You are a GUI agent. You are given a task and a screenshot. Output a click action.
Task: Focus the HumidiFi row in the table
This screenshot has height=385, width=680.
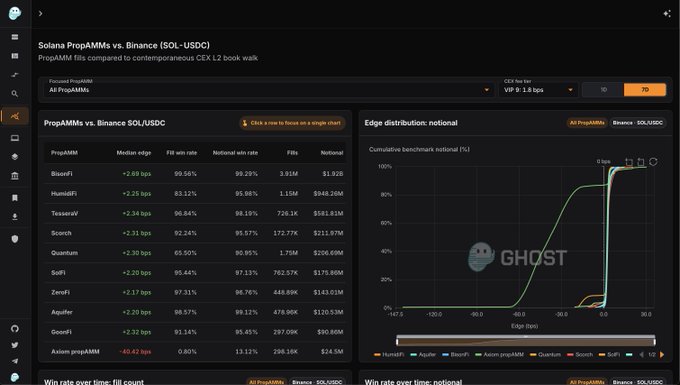[x=195, y=193]
